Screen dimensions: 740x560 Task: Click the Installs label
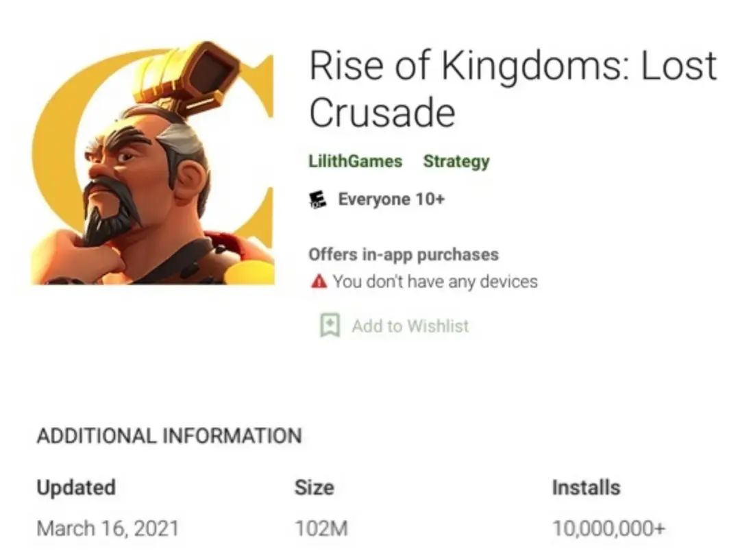[586, 487]
